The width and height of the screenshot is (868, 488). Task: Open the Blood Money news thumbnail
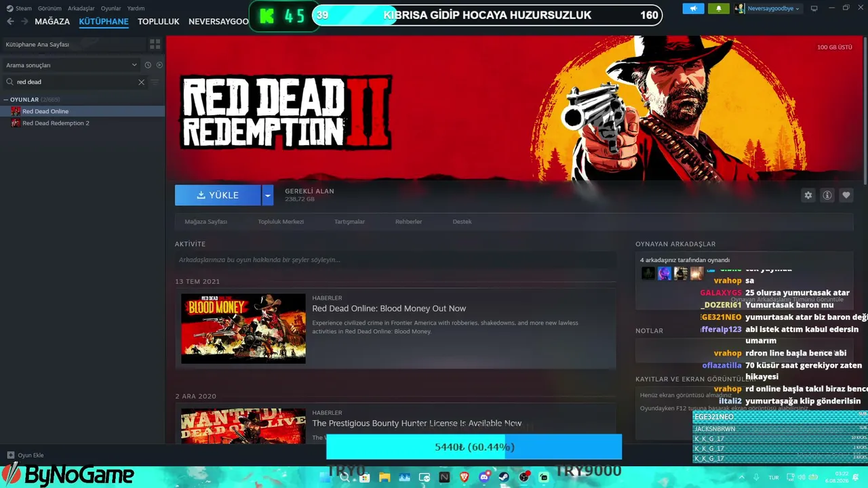[243, 329]
